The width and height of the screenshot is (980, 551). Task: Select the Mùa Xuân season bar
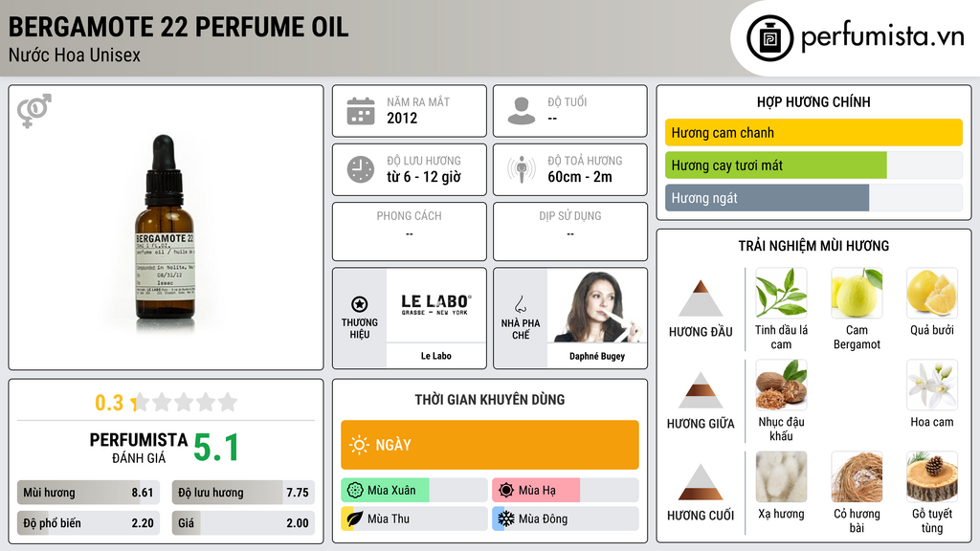[385, 491]
